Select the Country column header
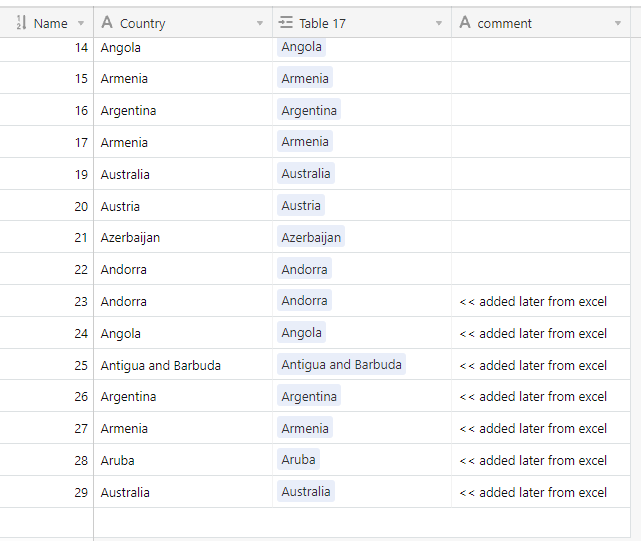 coord(183,23)
